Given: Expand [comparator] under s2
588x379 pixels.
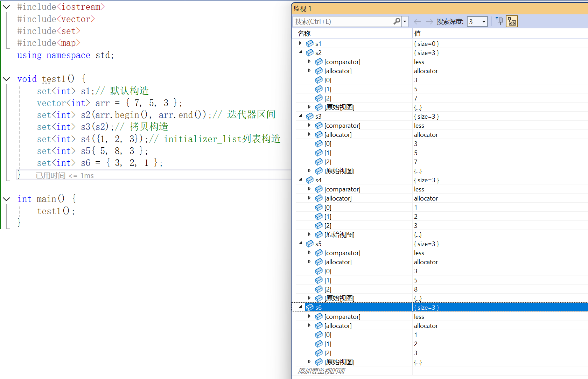Looking at the screenshot, I should click(309, 62).
